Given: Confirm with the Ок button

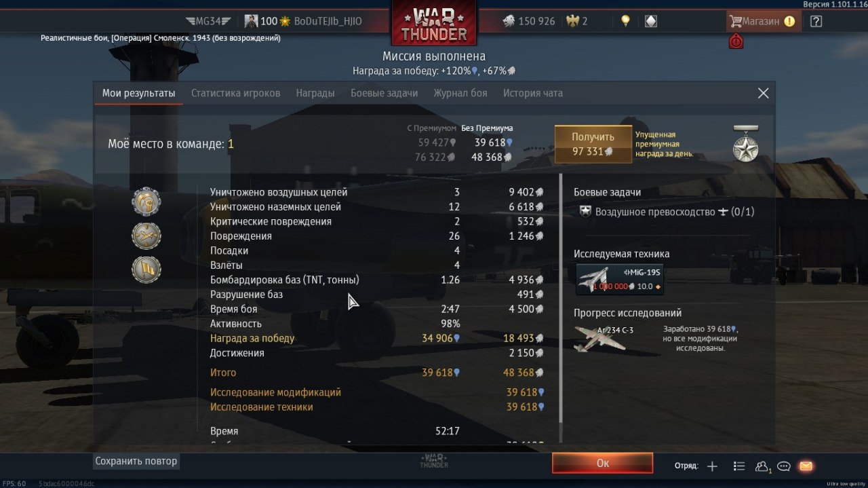Looking at the screenshot, I should click(603, 463).
